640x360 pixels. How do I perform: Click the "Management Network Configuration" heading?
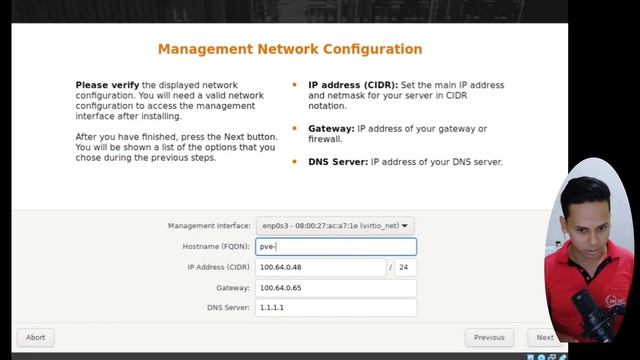[x=290, y=49]
